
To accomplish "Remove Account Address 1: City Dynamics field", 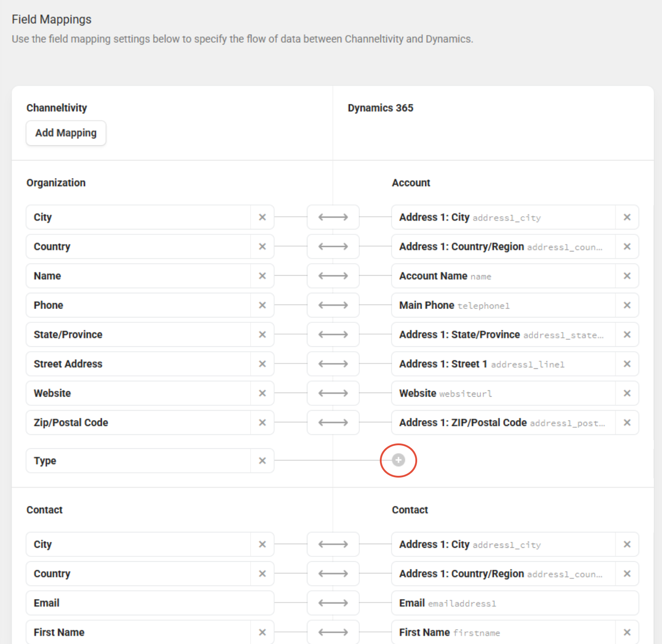I will coord(627,217).
